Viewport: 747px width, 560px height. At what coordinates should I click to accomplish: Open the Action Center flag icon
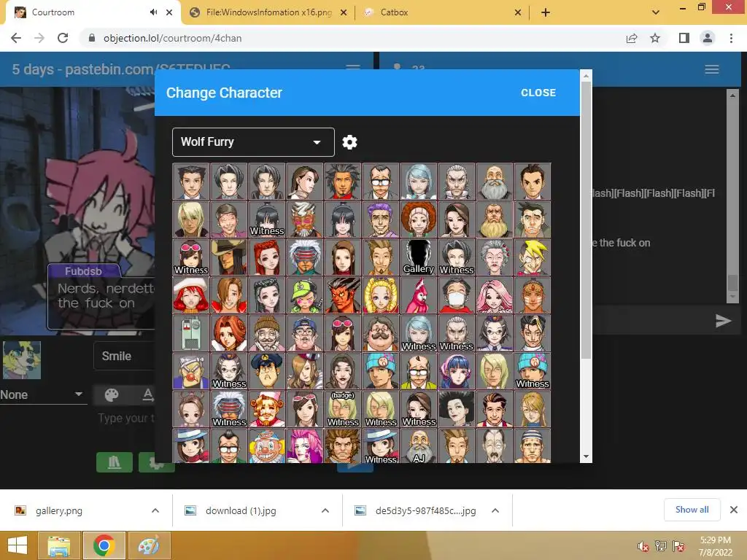[x=678, y=547]
